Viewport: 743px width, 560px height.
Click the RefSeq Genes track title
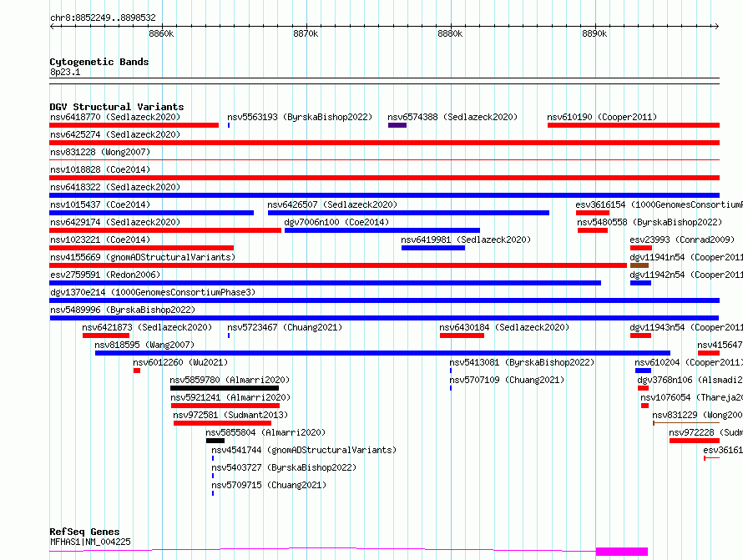tap(84, 532)
